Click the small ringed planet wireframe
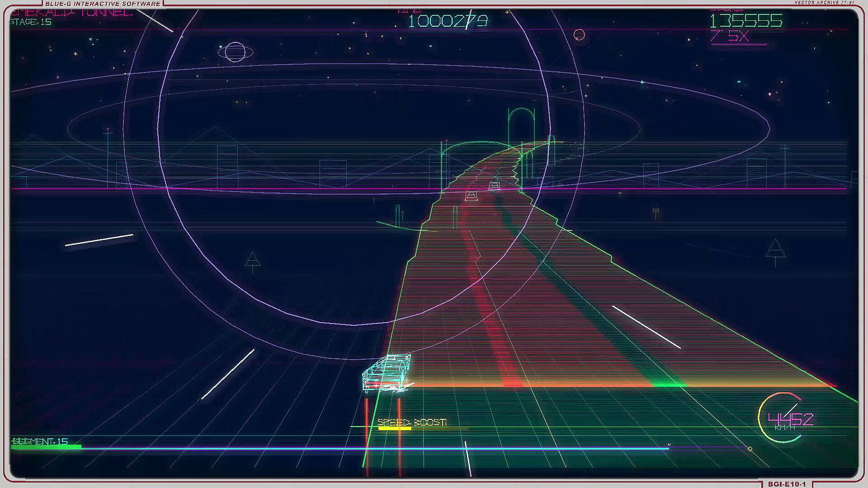This screenshot has height=488, width=868. 235,52
